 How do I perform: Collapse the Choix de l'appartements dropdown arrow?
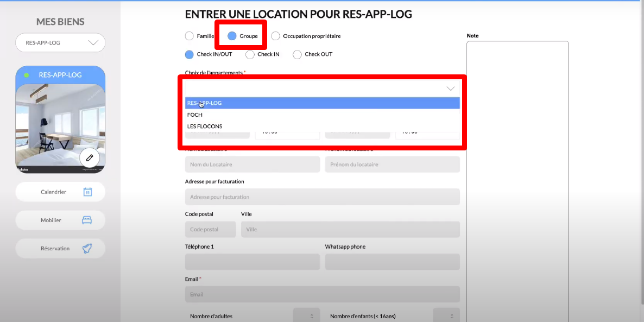(450, 89)
